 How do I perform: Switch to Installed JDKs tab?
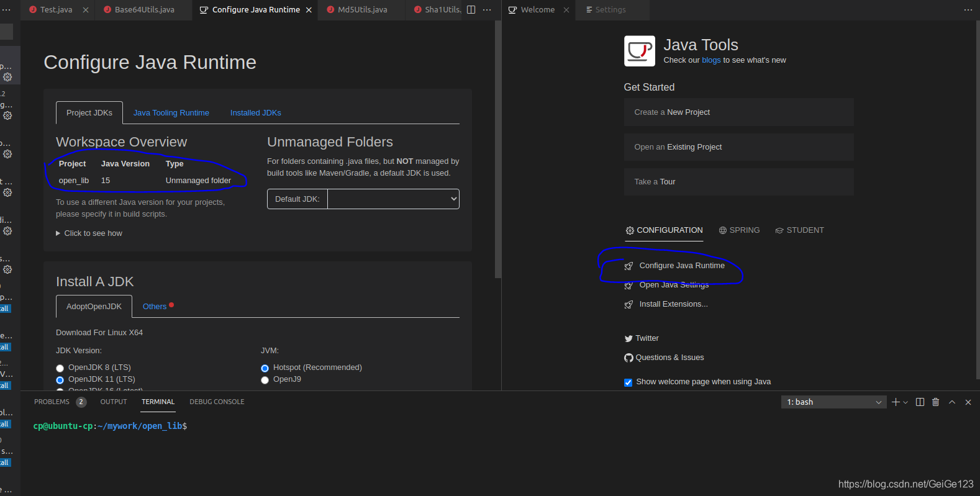[x=256, y=113]
